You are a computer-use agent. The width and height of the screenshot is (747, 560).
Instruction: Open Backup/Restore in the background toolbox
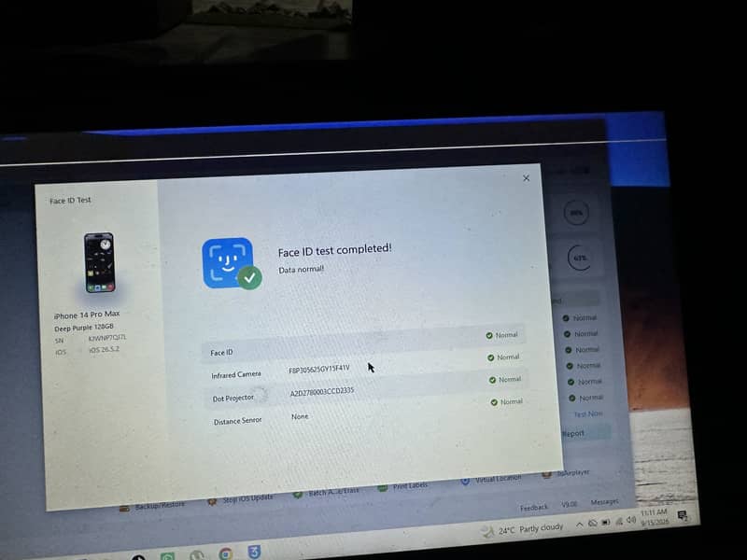point(153,506)
